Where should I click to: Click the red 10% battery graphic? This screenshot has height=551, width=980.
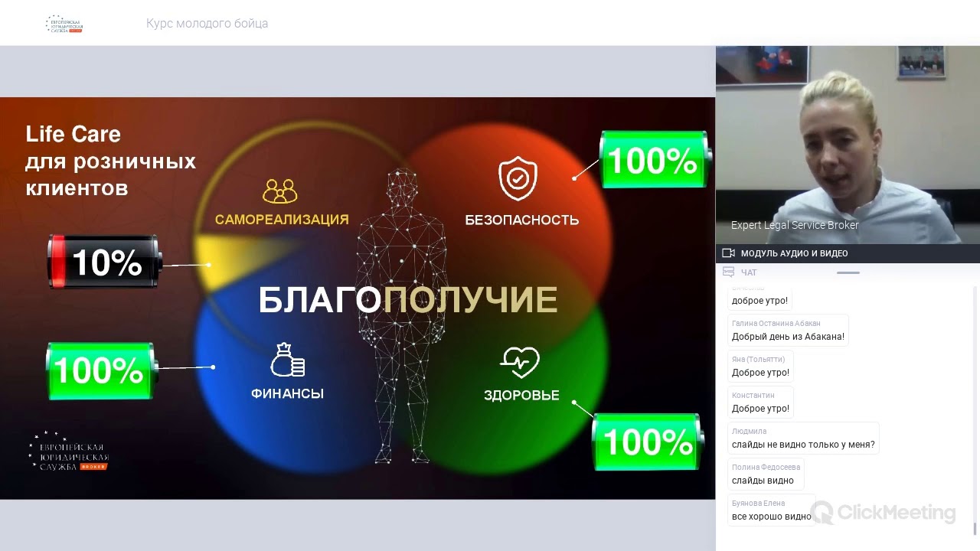click(x=105, y=262)
